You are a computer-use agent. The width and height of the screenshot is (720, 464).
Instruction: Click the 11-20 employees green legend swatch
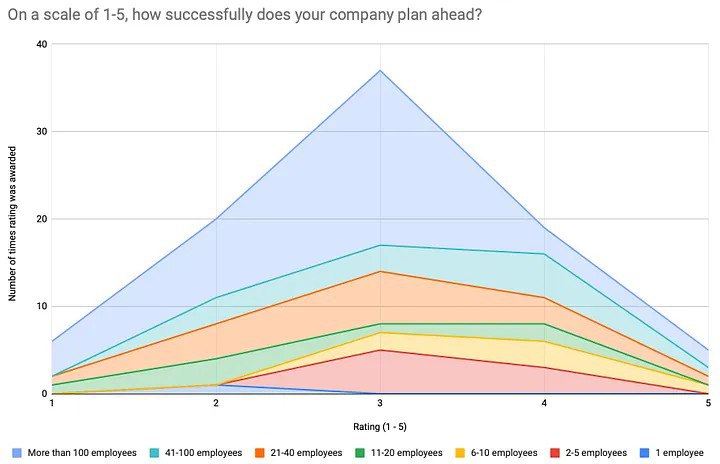(360, 453)
